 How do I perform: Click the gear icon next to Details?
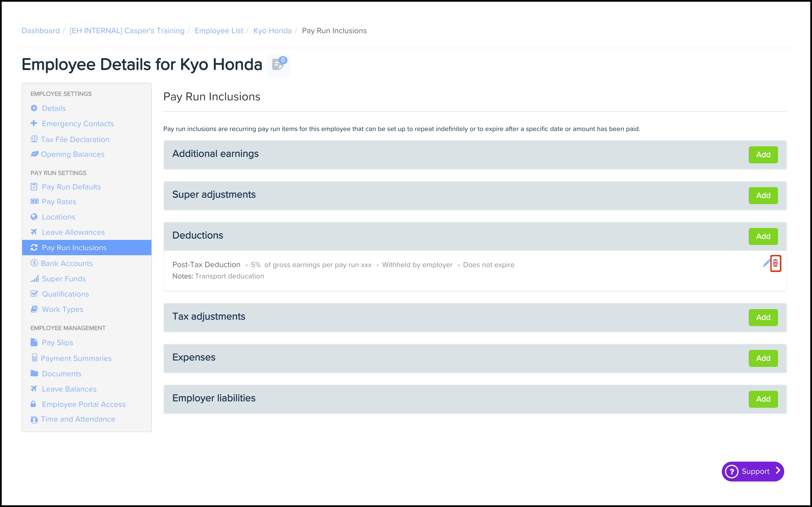coord(34,108)
